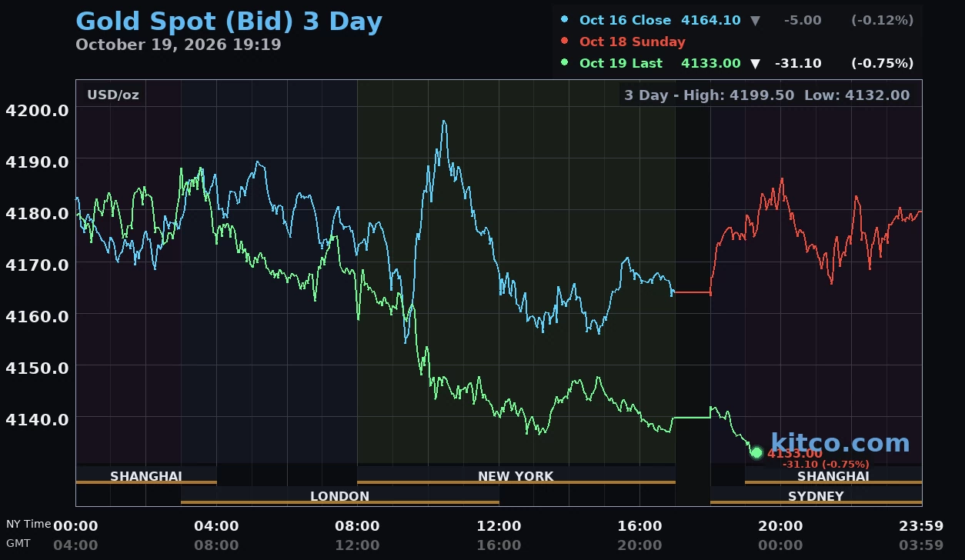The height and width of the screenshot is (560, 965).
Task: Click the 4190.0 axis label
Action: [x=37, y=162]
